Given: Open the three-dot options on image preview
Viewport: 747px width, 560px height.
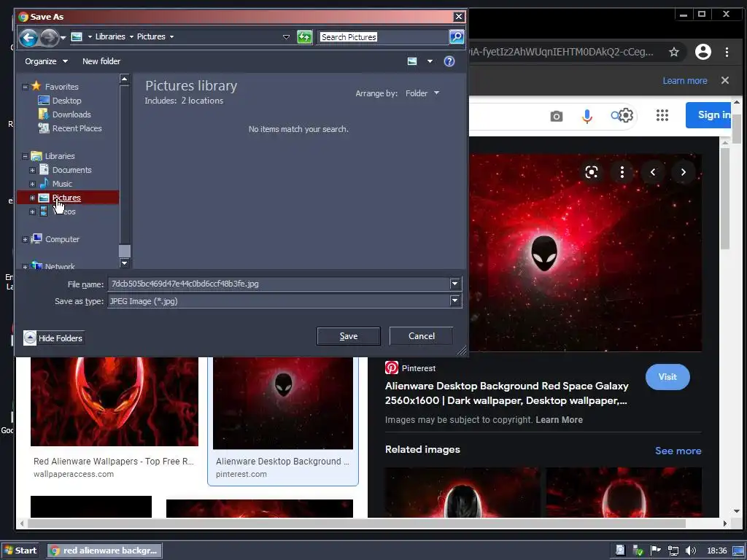Looking at the screenshot, I should click(x=622, y=172).
